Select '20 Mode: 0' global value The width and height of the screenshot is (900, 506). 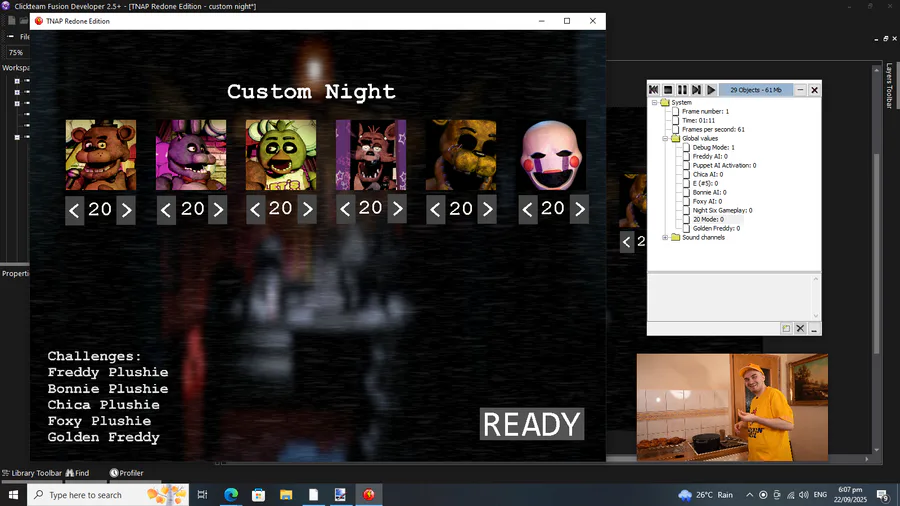(708, 219)
